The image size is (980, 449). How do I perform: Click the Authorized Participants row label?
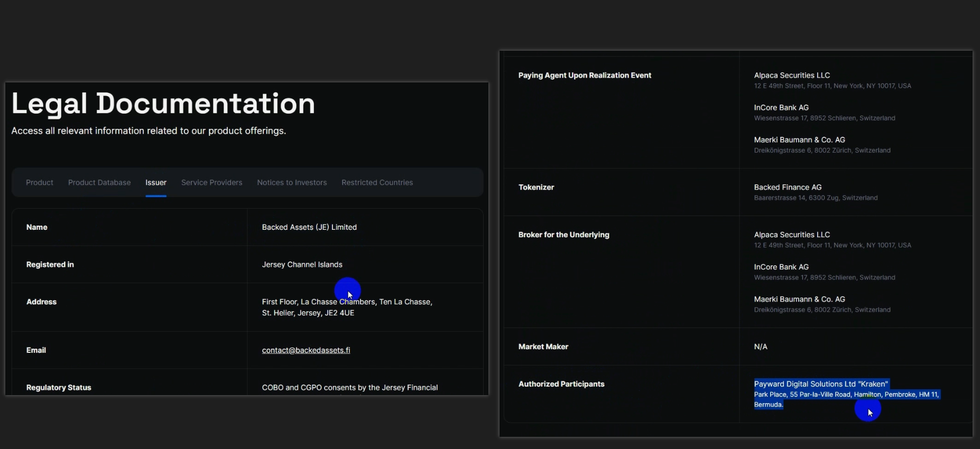click(x=561, y=384)
